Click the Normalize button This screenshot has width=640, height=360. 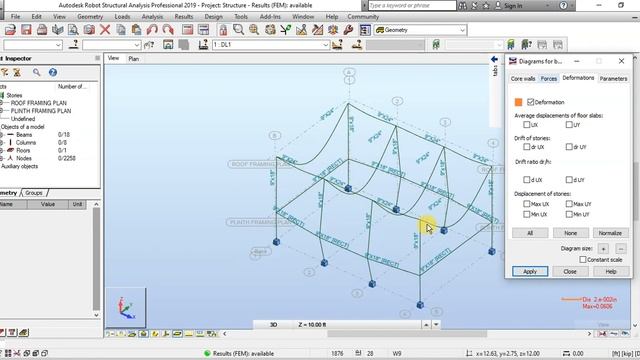tap(610, 233)
